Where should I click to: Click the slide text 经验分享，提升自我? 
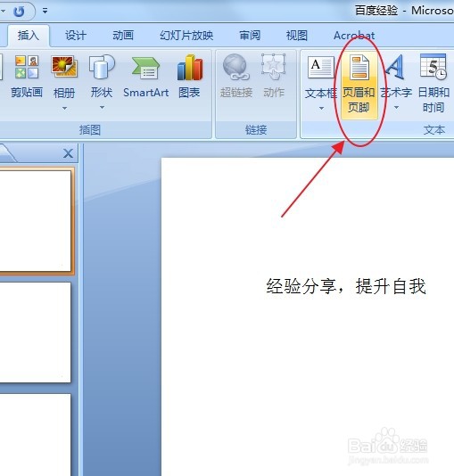(346, 286)
